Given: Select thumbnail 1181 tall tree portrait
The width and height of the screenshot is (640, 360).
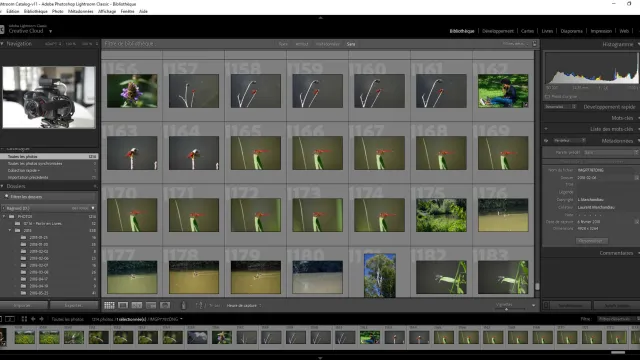Looking at the screenshot, I should 380,275.
